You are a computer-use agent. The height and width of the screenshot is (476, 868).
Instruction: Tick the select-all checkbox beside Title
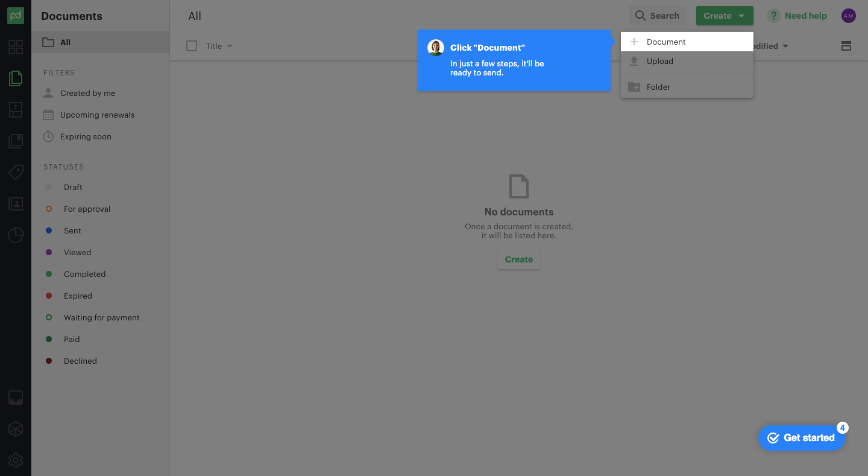tap(192, 46)
